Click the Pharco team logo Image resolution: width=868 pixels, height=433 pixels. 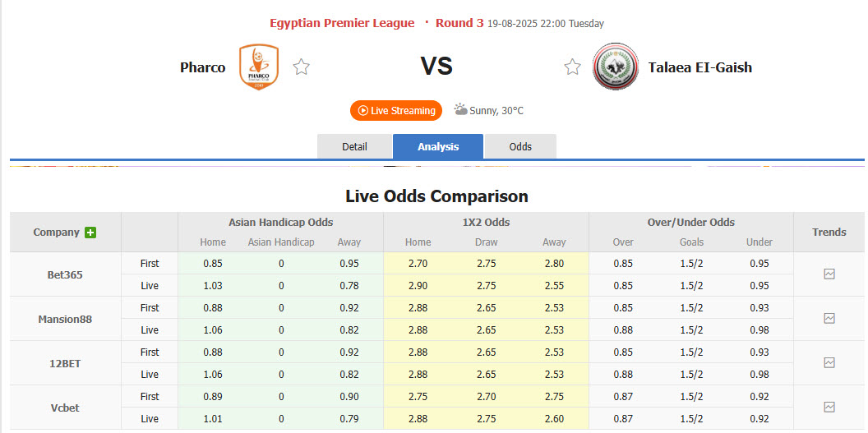tap(258, 67)
